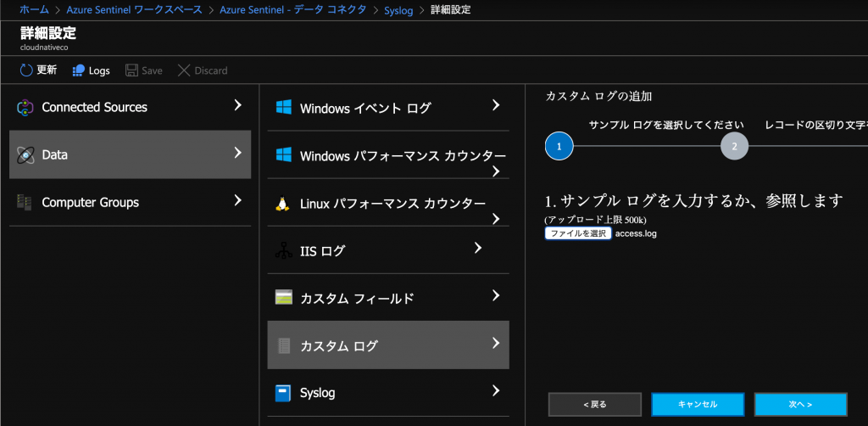Image resolution: width=868 pixels, height=426 pixels.
Task: Click the Linux penguin icon
Action: tap(282, 204)
